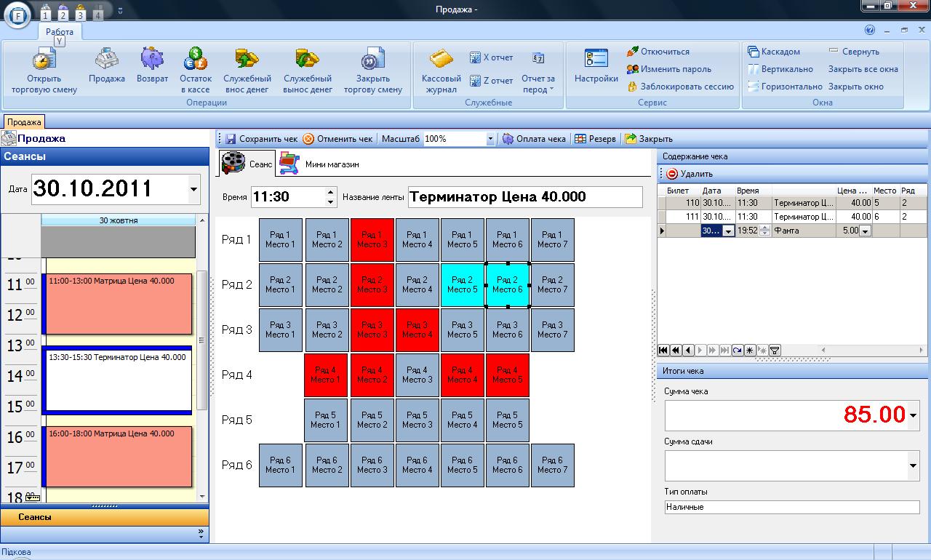Open the Кассовый журнал icon
931x560 pixels.
[441, 60]
